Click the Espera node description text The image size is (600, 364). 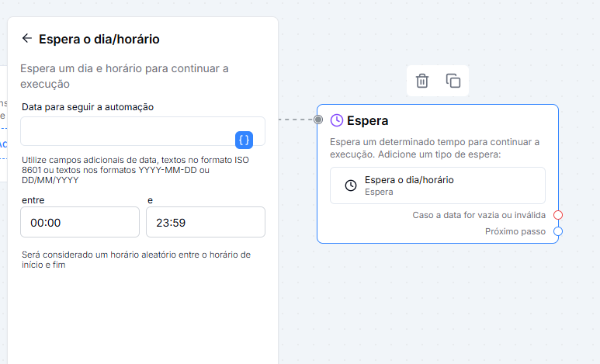pos(435,148)
